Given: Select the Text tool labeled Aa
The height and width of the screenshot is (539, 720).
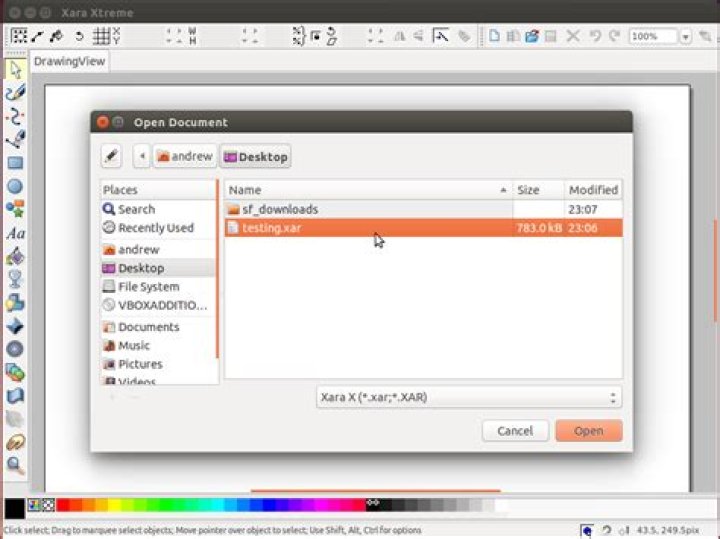Looking at the screenshot, I should click(x=15, y=233).
